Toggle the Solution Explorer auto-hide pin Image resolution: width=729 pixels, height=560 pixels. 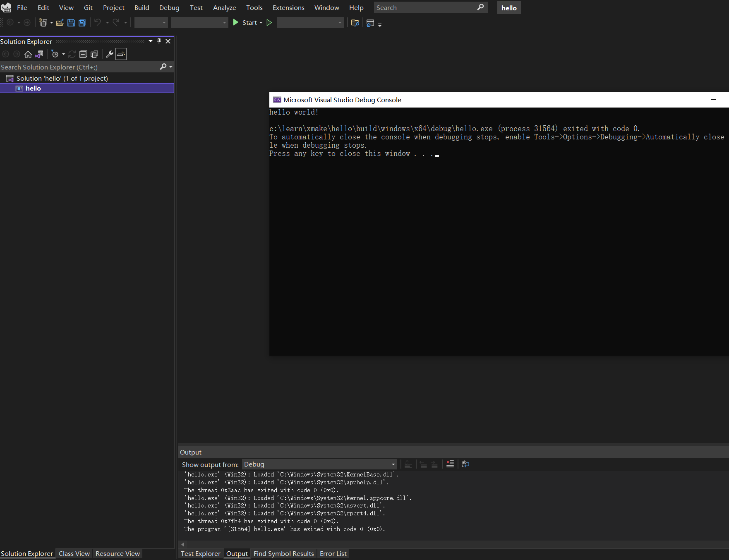159,41
